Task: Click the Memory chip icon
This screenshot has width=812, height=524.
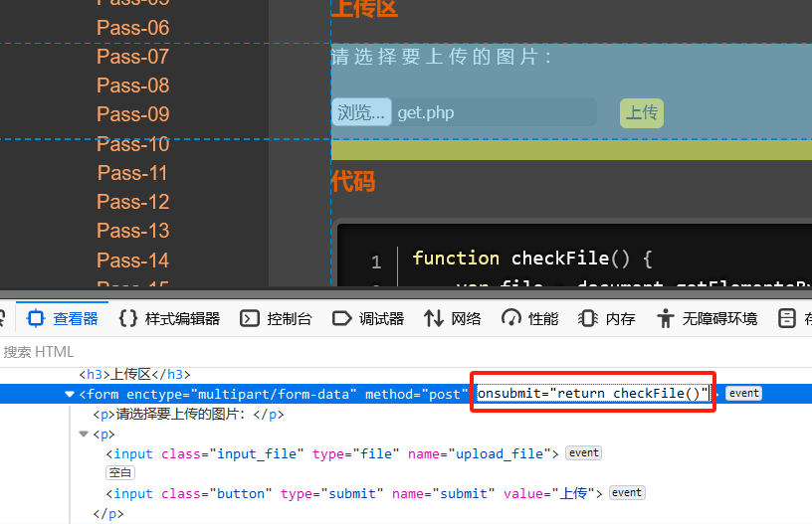Action: click(x=588, y=318)
